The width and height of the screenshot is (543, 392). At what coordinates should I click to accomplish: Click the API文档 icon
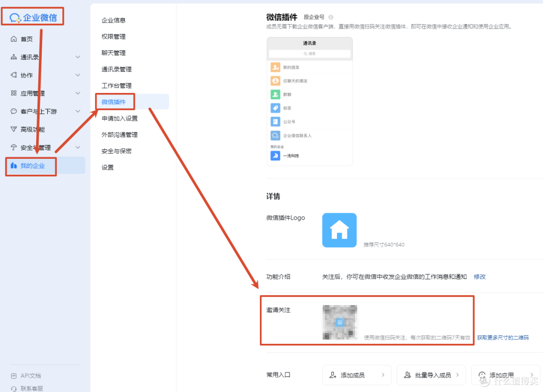pos(14,376)
